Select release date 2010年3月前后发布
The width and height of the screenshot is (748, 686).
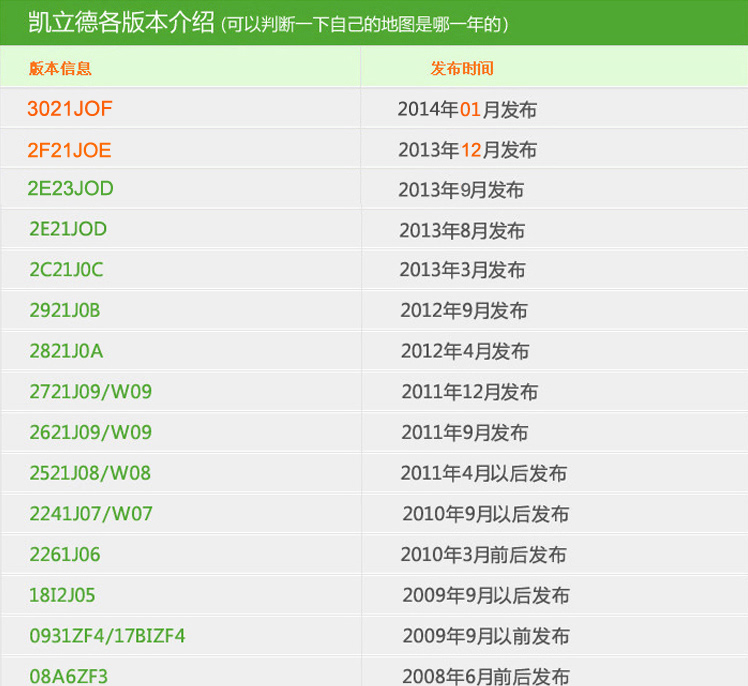click(x=484, y=555)
